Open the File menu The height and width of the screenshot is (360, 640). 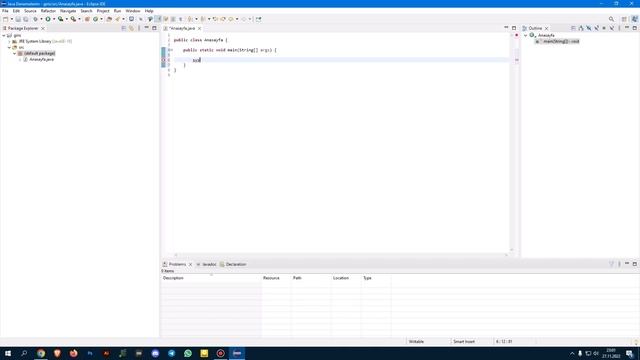[5, 11]
